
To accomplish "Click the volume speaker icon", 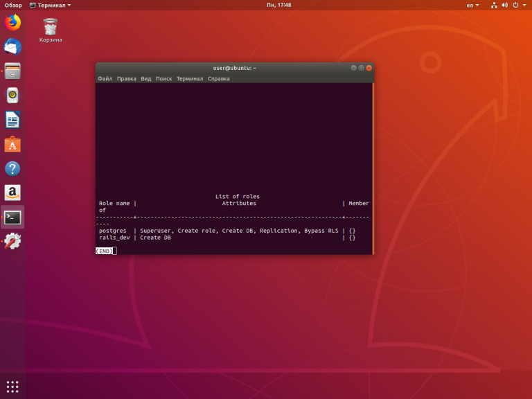I will click(x=505, y=5).
